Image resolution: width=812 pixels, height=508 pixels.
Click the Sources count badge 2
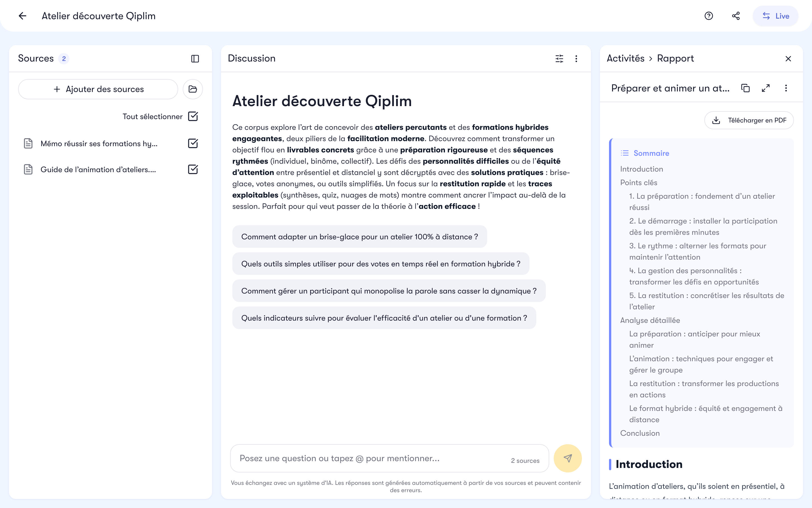pyautogui.click(x=64, y=59)
